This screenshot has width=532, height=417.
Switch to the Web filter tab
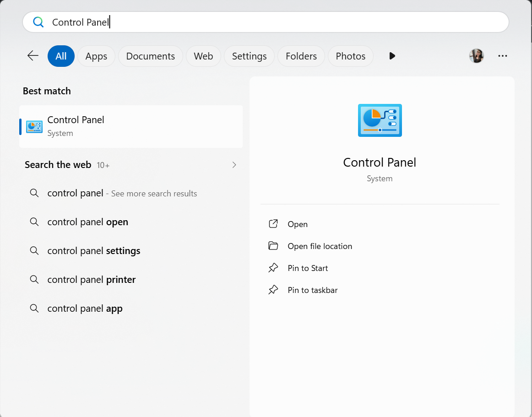(x=203, y=56)
